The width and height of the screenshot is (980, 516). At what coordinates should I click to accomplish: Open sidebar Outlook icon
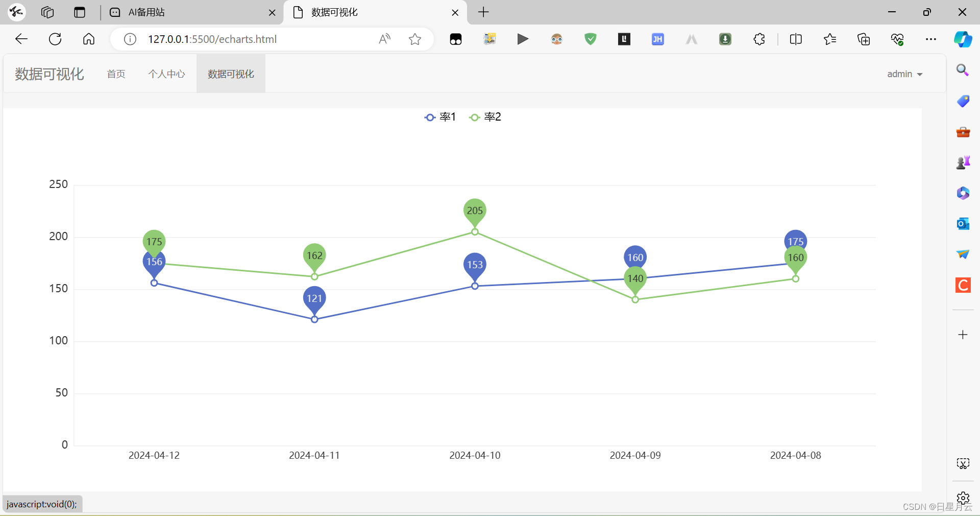963,224
